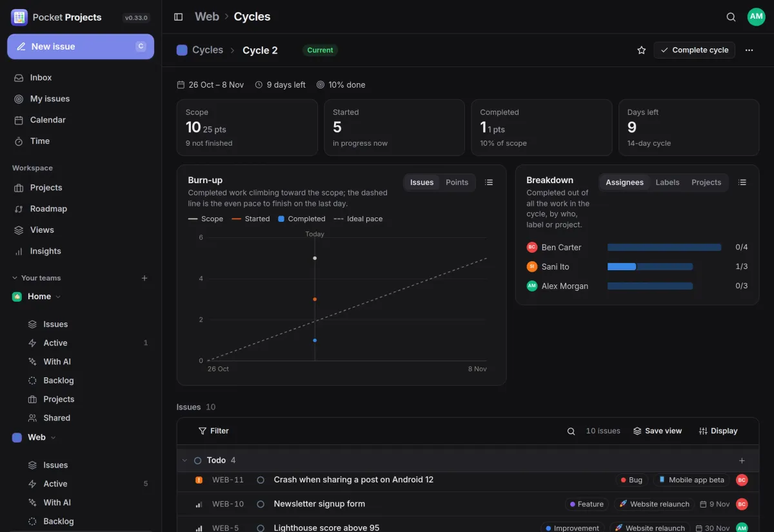Show breakdown by Assignees
Viewport: 774px width, 532px height.
coord(624,182)
